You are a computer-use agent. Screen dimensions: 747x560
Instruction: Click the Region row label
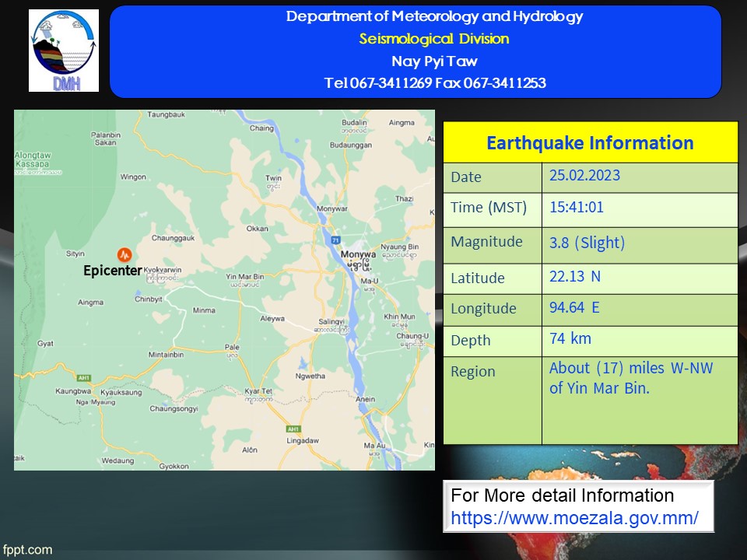click(473, 372)
